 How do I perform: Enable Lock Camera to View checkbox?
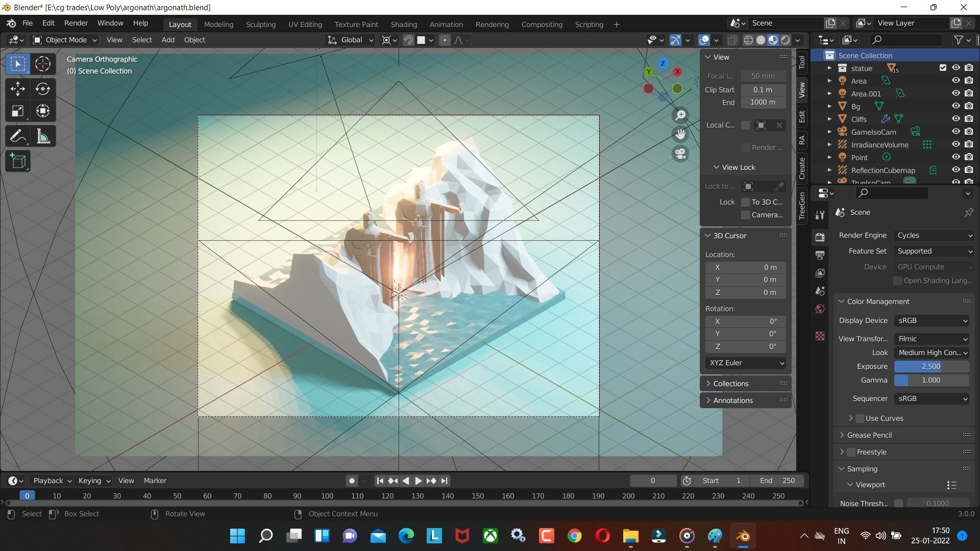coord(745,215)
